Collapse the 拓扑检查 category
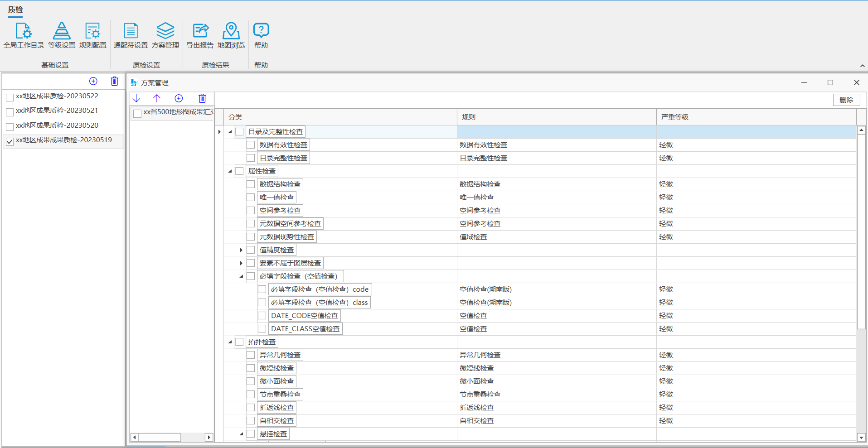 pyautogui.click(x=230, y=342)
